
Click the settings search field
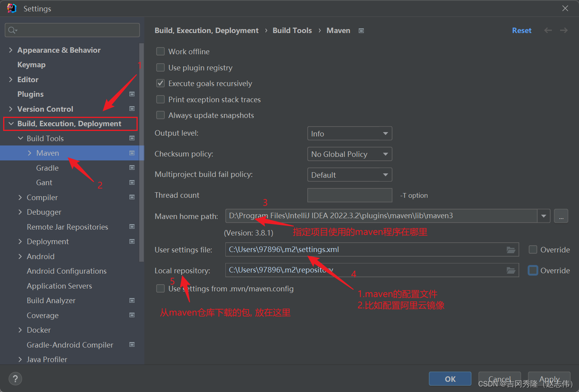tap(72, 30)
